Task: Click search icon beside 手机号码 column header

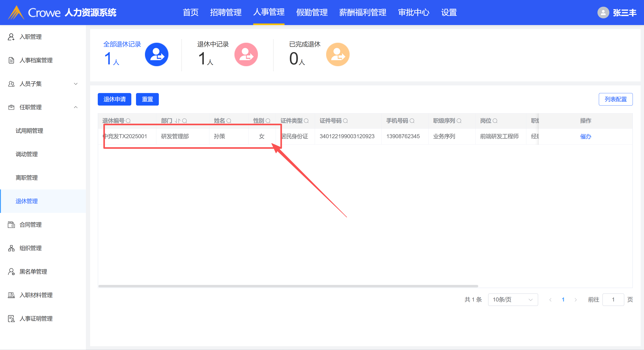Action: click(412, 121)
